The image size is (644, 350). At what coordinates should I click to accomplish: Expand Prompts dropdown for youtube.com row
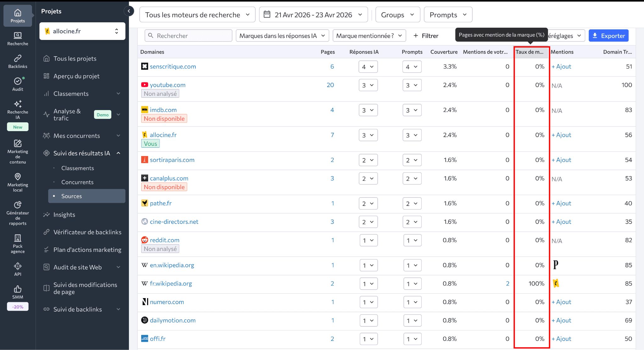tap(412, 85)
